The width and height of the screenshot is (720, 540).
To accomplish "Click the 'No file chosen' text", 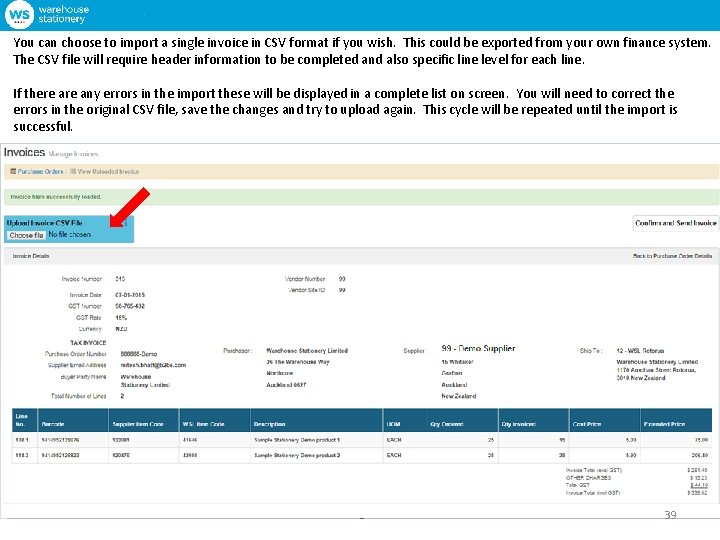I will [70, 234].
